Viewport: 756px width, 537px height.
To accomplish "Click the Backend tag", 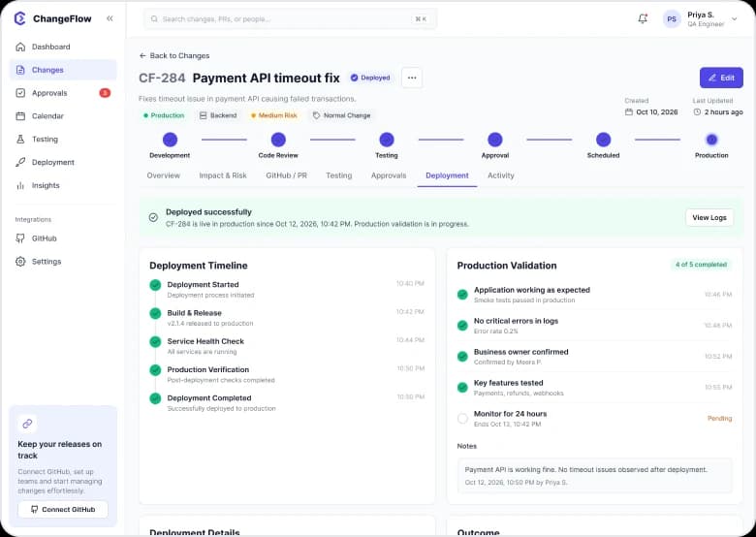I will pos(218,115).
